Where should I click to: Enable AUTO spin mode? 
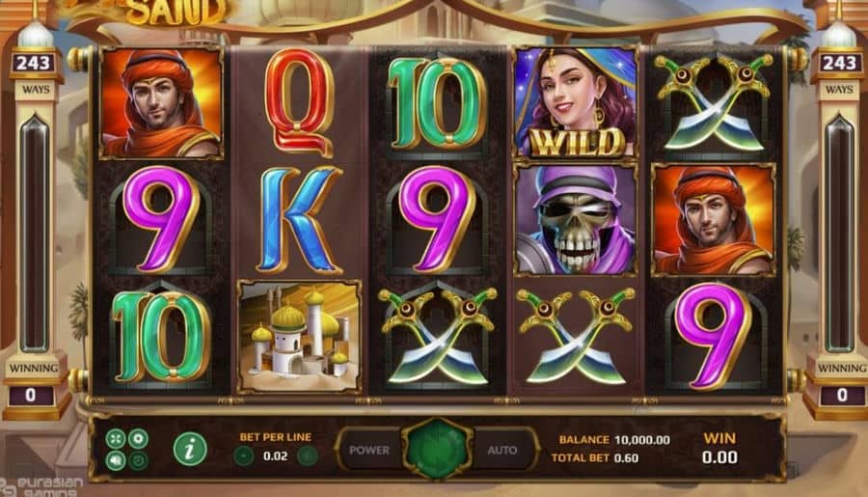502,451
